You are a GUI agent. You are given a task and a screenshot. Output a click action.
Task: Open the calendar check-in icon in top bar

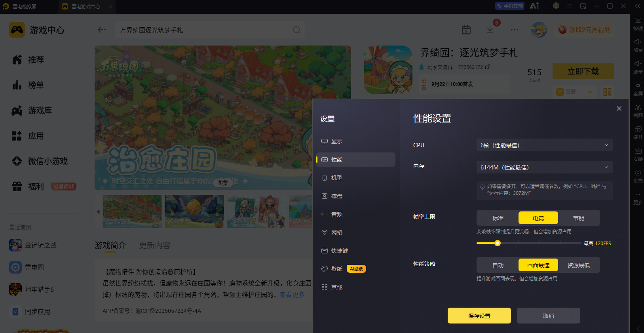pos(466,30)
